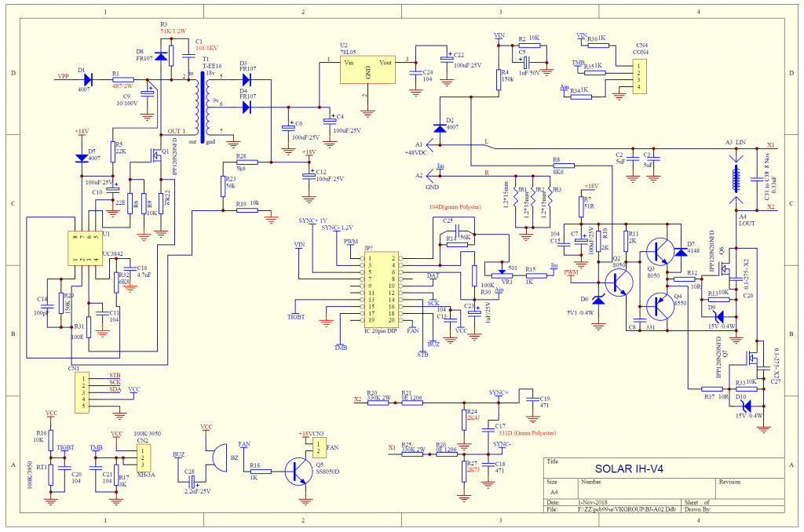Select the LIN inductor coil symbol
The height and width of the screenshot is (532, 804).
pyautogui.click(x=736, y=178)
